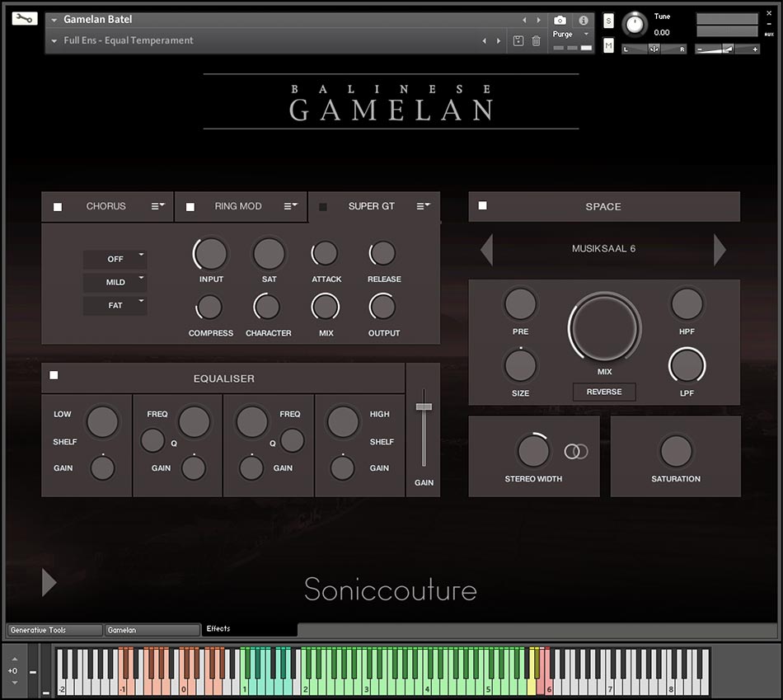Click the MUSIKSAAL 6 impulse name

click(603, 248)
